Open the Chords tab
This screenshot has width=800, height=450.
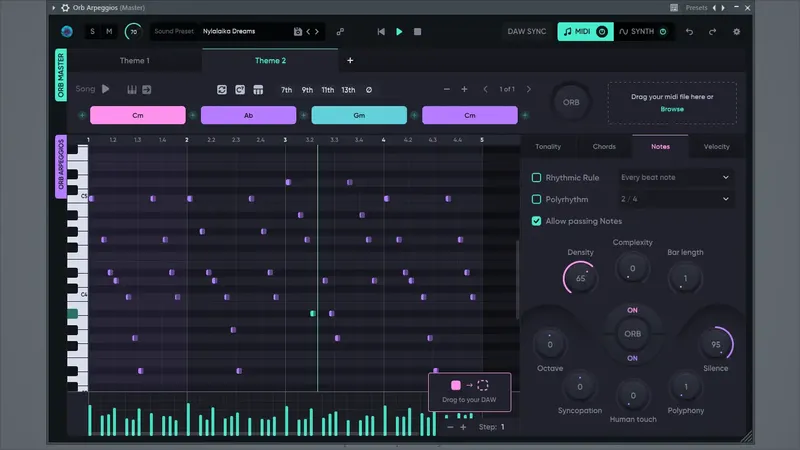point(604,146)
